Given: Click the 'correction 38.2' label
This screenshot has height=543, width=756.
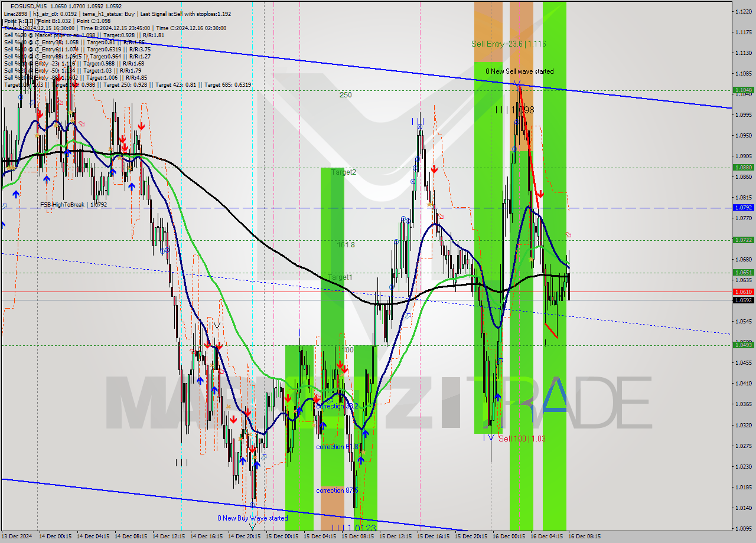Looking at the screenshot, I should click(337, 406).
